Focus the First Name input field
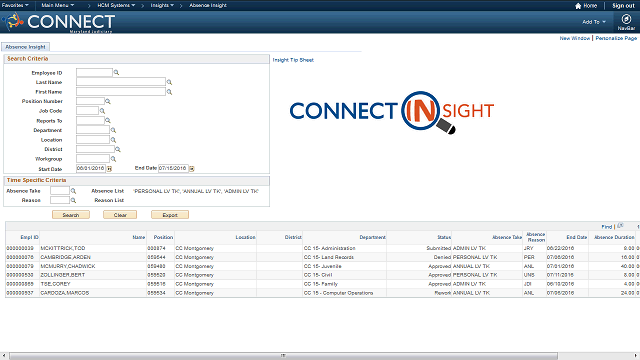This screenshot has width=640, height=360. coord(121,92)
